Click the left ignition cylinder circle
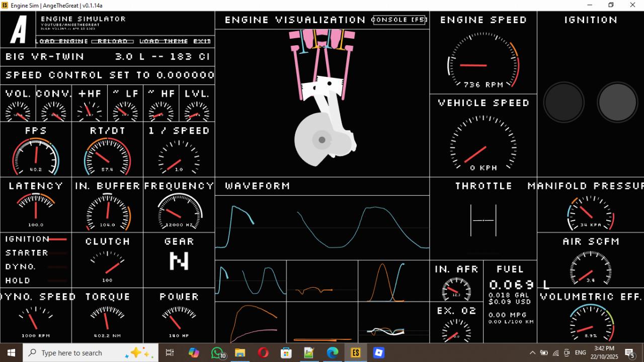644x362 pixels. [563, 102]
